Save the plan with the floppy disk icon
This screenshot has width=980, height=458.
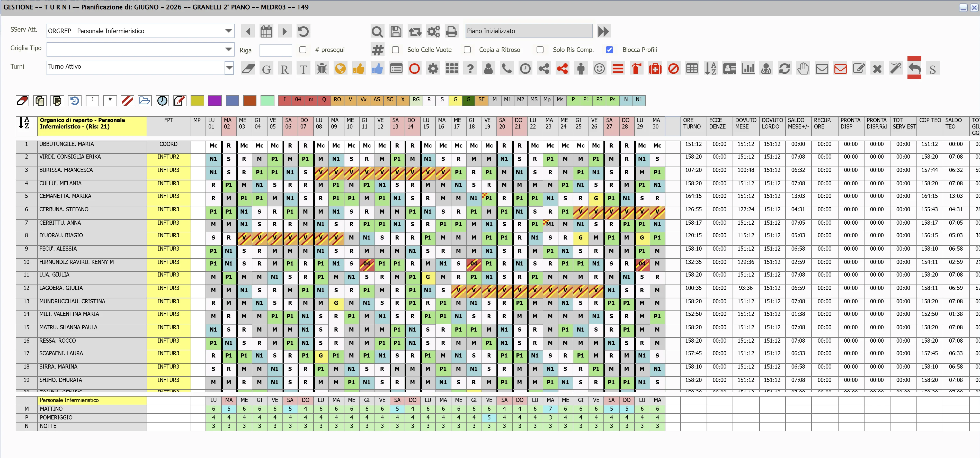[x=396, y=31]
